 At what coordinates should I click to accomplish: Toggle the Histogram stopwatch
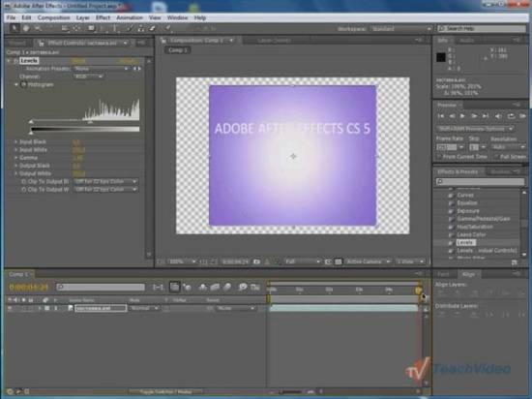[x=23, y=84]
